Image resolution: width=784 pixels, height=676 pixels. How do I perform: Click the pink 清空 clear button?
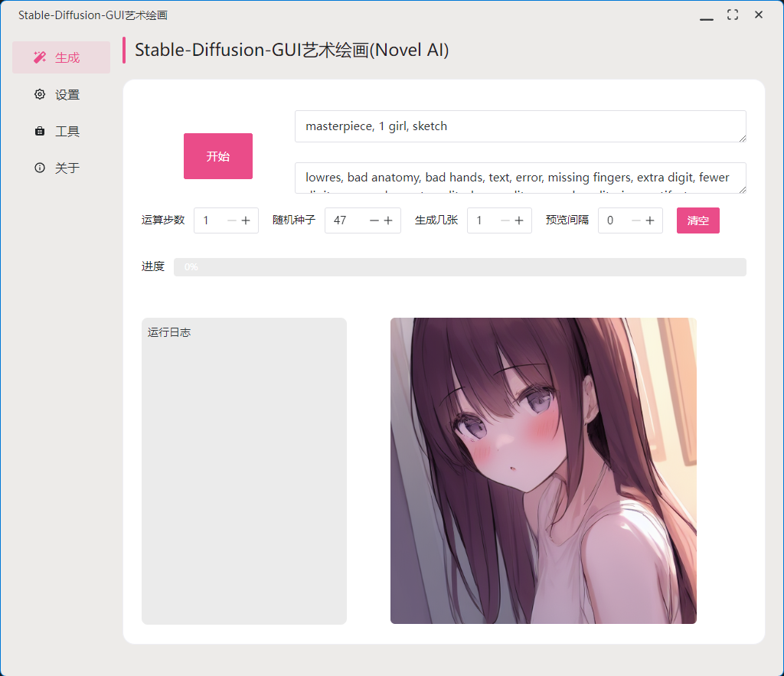(698, 220)
